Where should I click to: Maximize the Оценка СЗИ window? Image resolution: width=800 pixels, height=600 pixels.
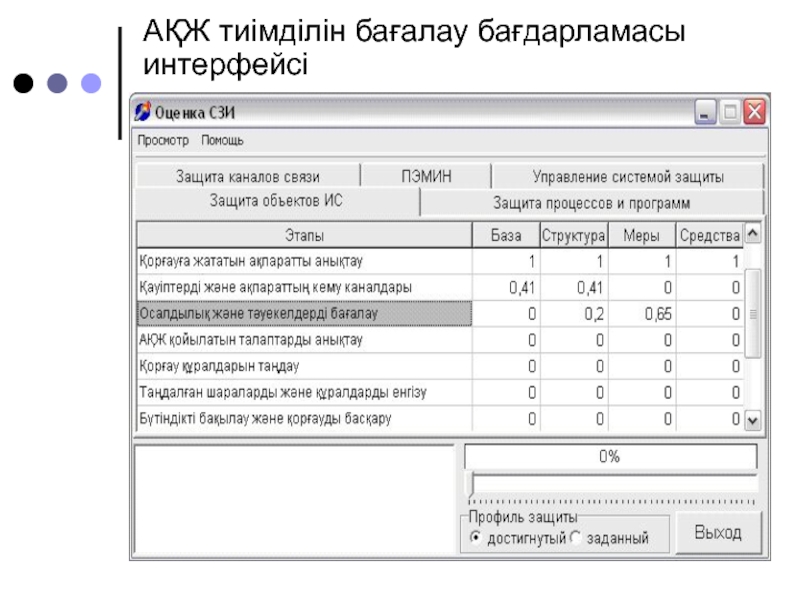click(730, 112)
